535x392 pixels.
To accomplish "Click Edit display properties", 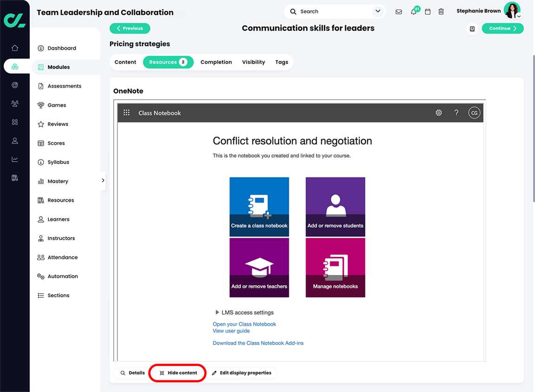I will (x=241, y=373).
